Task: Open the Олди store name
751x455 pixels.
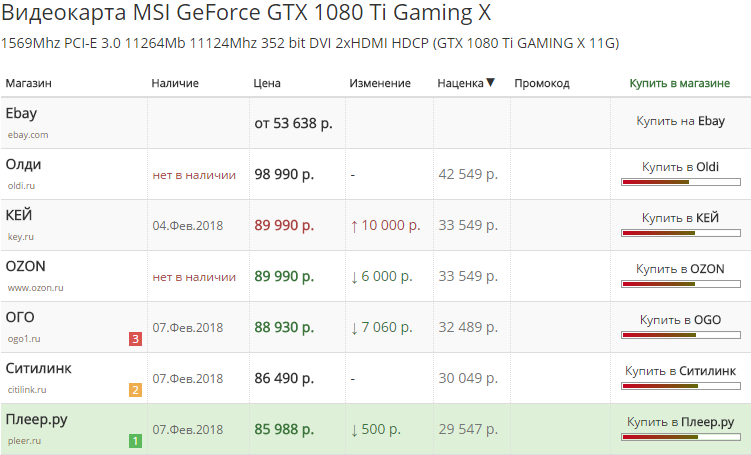Action: [x=23, y=164]
